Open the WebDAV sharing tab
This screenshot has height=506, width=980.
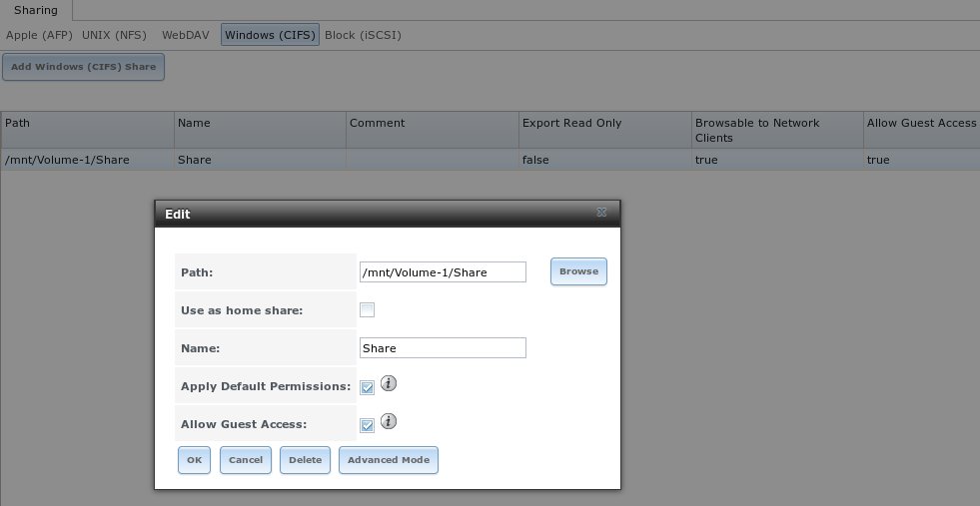(x=186, y=35)
